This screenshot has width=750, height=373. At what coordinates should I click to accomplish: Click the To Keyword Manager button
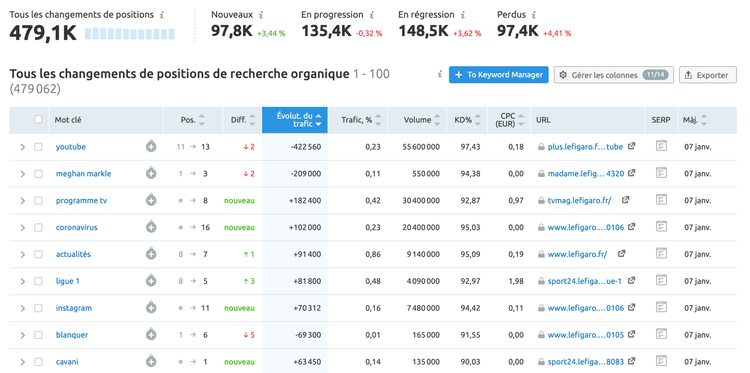click(x=498, y=75)
